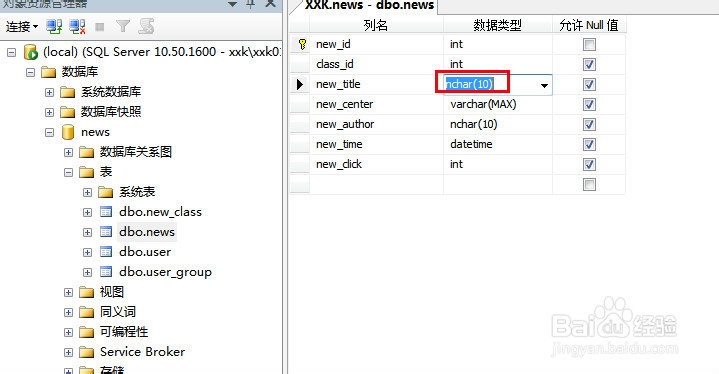Click the dbo.user_group table icon

tap(106, 272)
